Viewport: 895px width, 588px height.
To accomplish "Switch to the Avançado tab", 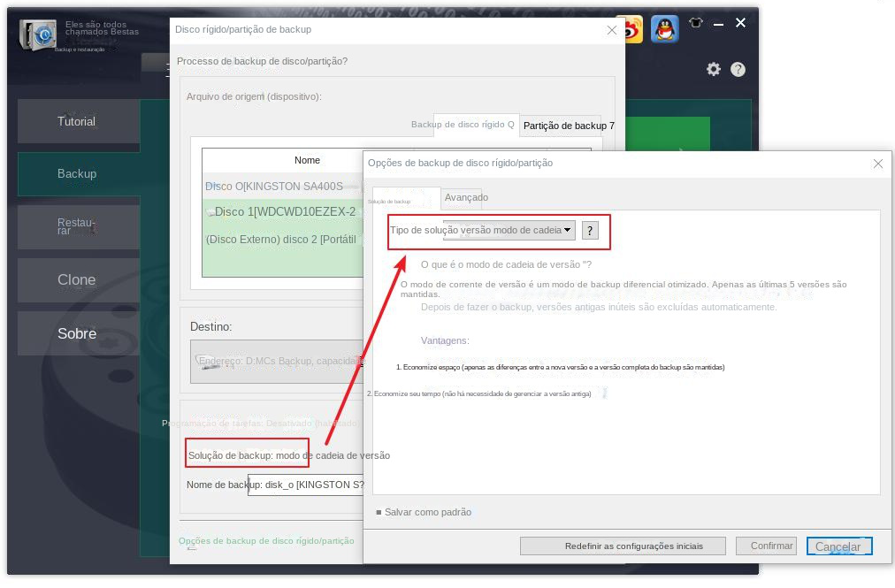I will pyautogui.click(x=466, y=197).
